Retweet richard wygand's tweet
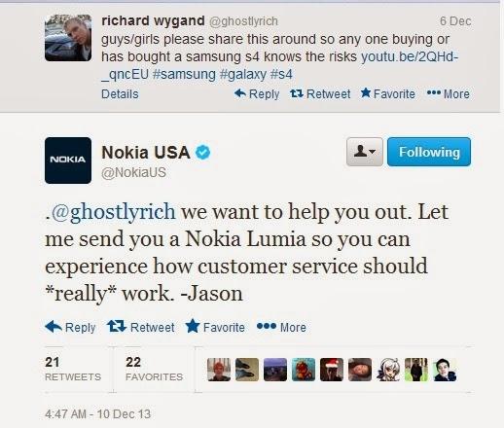 pos(320,94)
